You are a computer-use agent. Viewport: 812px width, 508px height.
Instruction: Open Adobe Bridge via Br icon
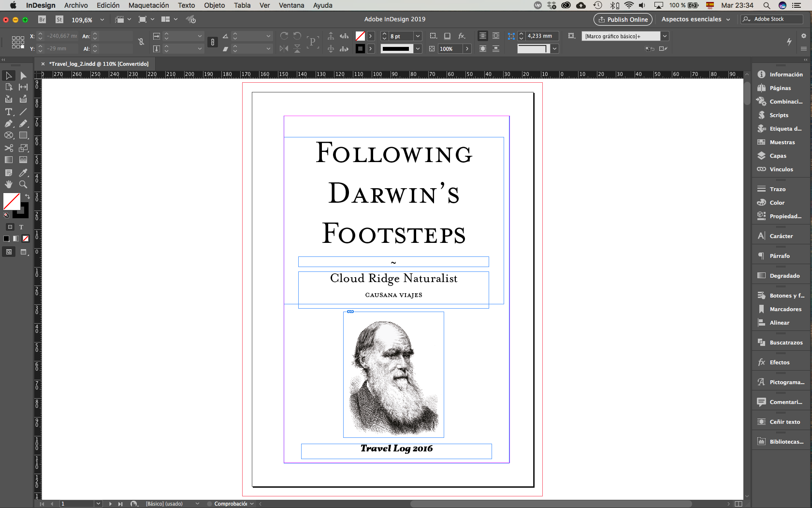click(x=42, y=19)
